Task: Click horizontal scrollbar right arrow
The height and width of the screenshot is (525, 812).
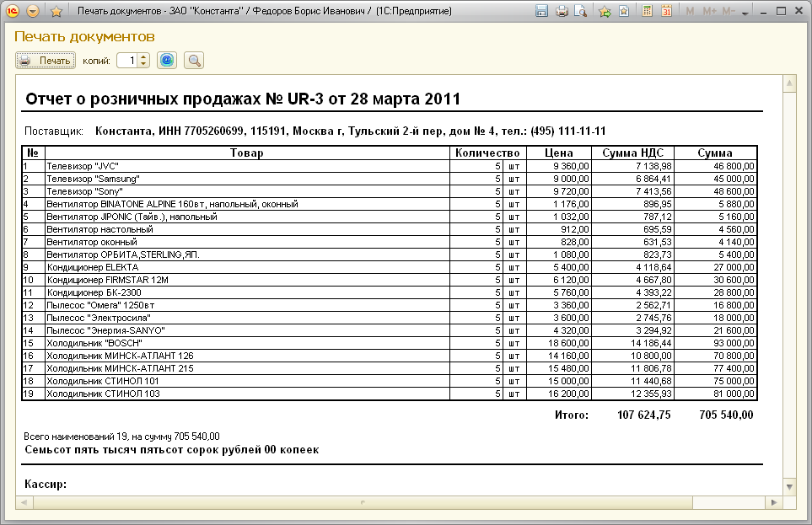Action: coord(774,502)
